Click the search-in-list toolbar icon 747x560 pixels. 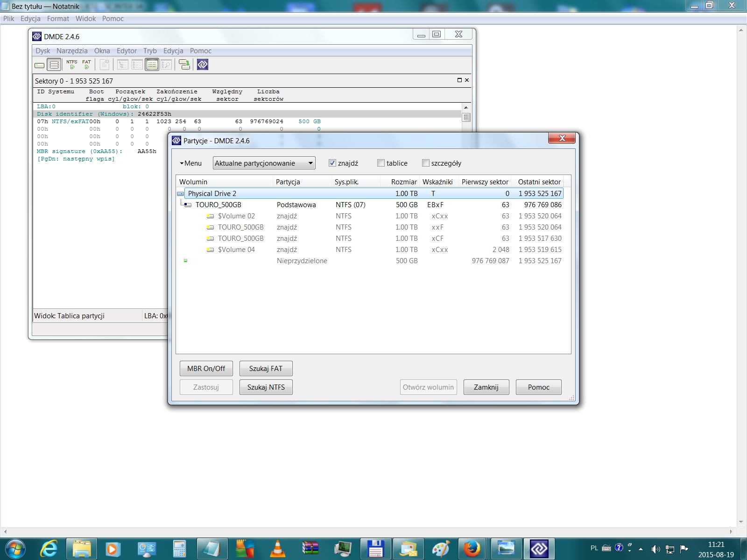click(166, 65)
